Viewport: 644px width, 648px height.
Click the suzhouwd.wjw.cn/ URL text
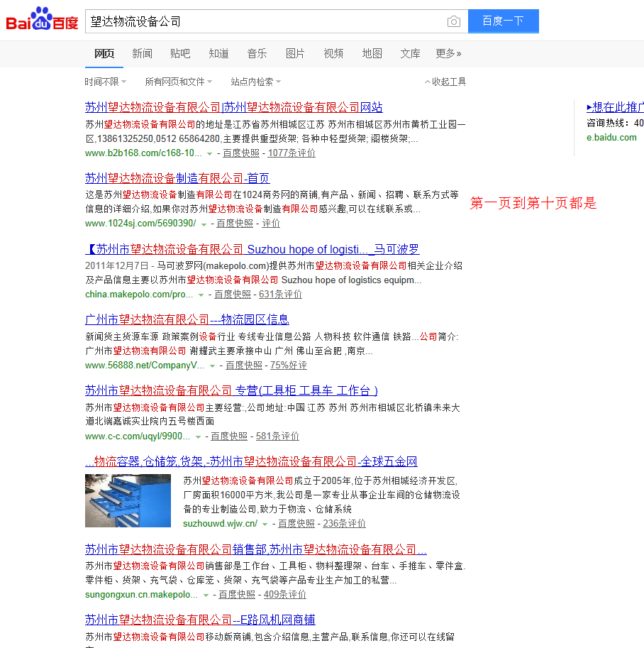[220, 524]
